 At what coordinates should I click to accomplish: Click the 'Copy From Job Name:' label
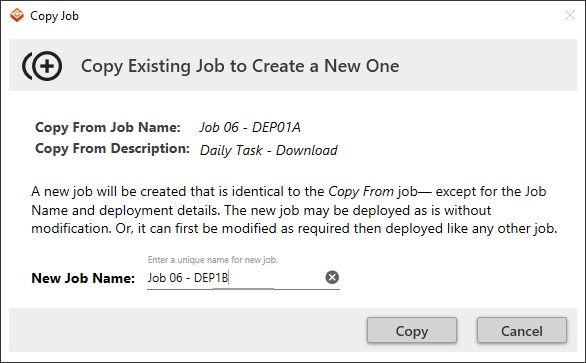108,127
